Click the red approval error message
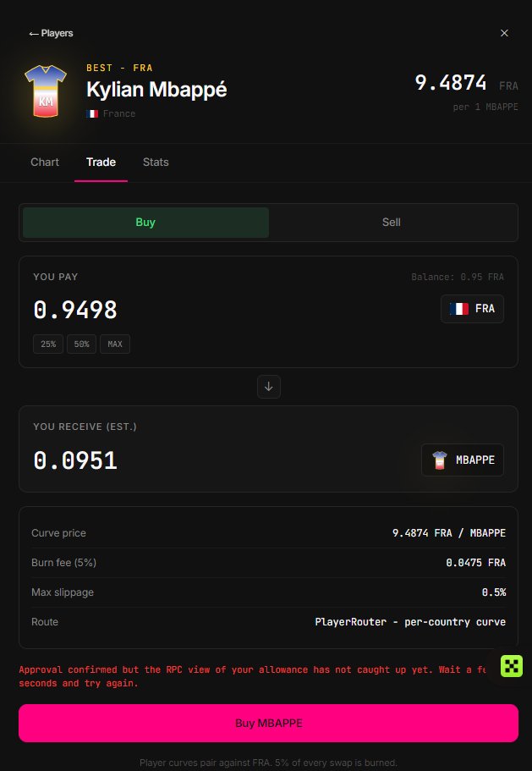The width and height of the screenshot is (532, 771). pos(253,676)
